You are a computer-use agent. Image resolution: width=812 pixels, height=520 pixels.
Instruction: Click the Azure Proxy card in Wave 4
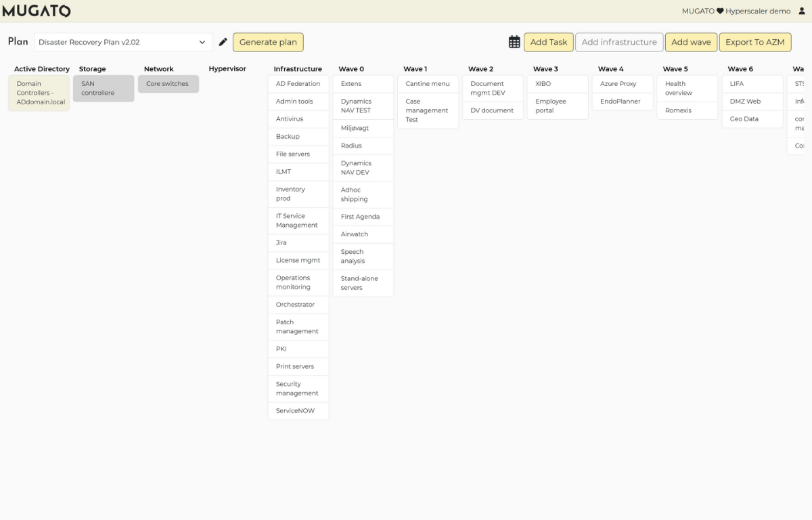pyautogui.click(x=623, y=83)
